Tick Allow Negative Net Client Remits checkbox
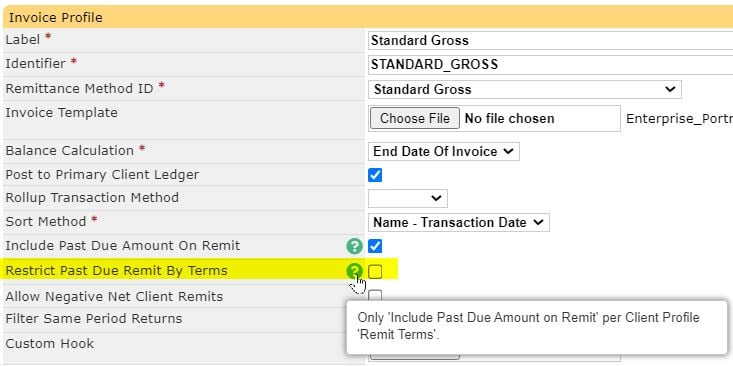 click(375, 295)
